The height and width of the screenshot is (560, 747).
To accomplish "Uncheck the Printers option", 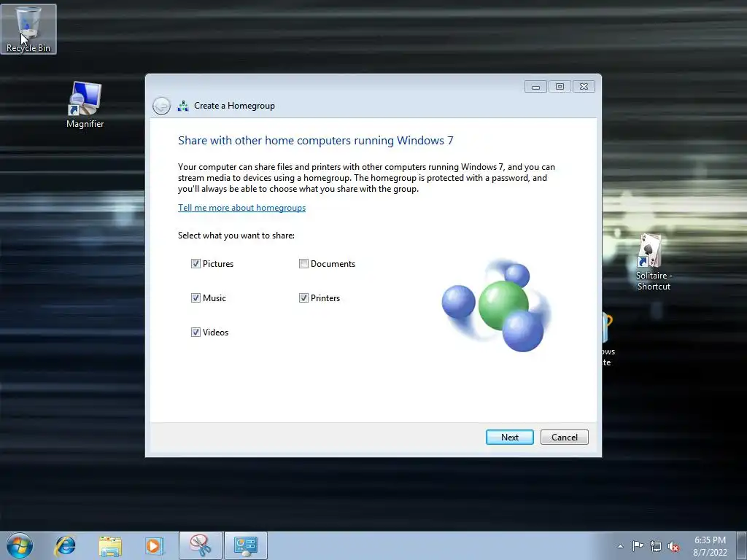I will (x=303, y=298).
